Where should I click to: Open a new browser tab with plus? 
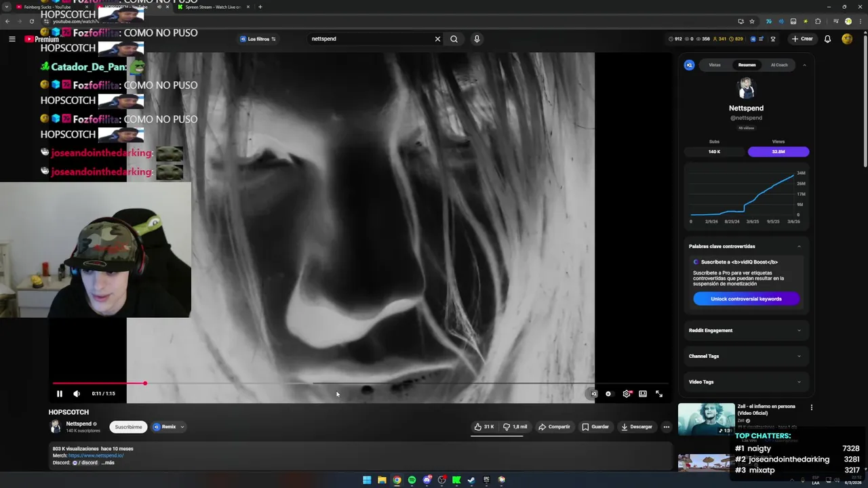tap(260, 7)
